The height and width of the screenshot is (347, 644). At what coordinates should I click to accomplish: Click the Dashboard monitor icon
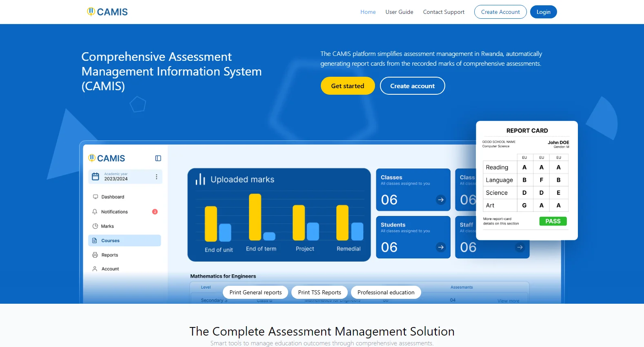pyautogui.click(x=95, y=197)
